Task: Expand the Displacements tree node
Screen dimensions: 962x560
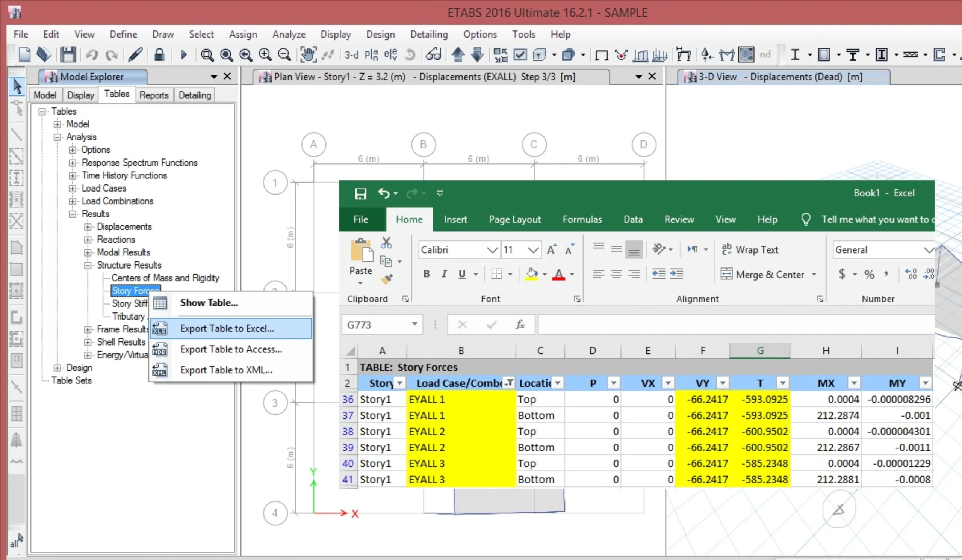Action: [88, 227]
